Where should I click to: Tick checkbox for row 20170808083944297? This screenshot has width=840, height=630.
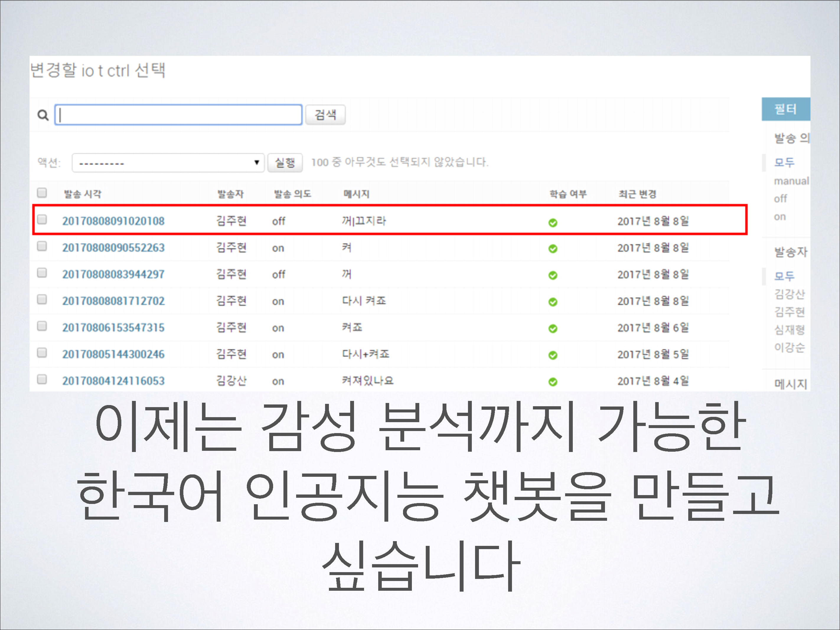tap(42, 273)
